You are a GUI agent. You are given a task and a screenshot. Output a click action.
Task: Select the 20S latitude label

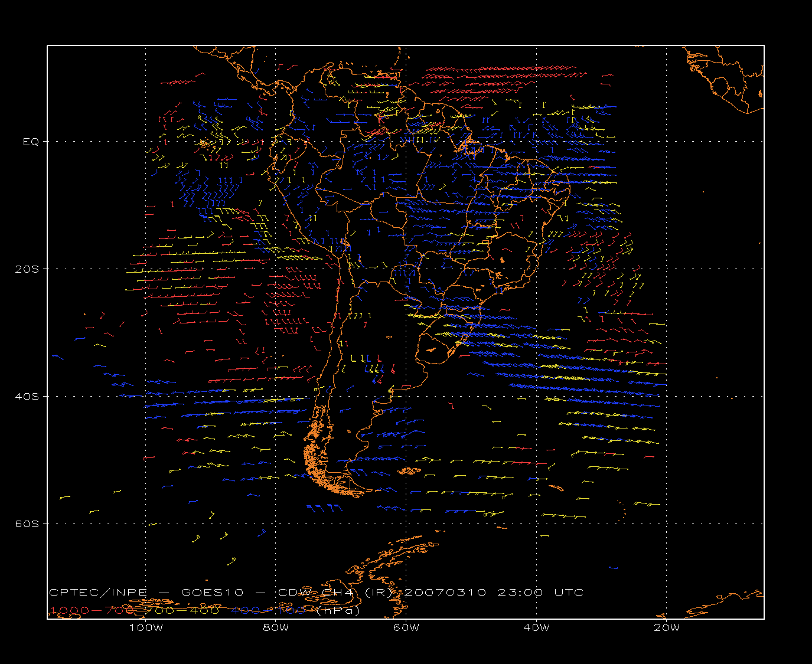[x=27, y=269]
